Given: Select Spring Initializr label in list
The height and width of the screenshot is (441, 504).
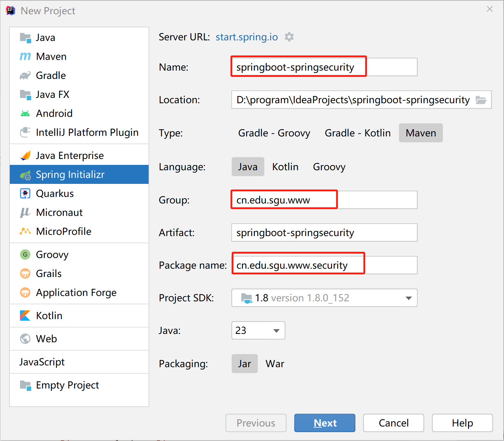Looking at the screenshot, I should 70,174.
